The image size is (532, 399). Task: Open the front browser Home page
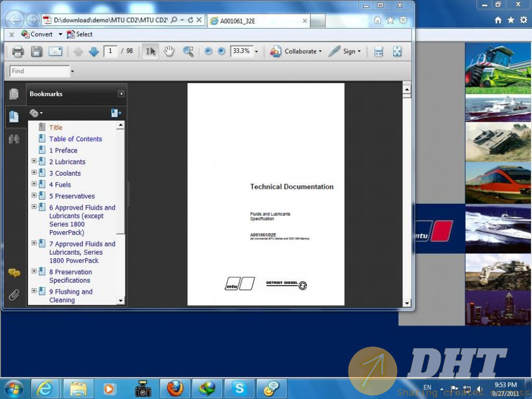click(377, 20)
